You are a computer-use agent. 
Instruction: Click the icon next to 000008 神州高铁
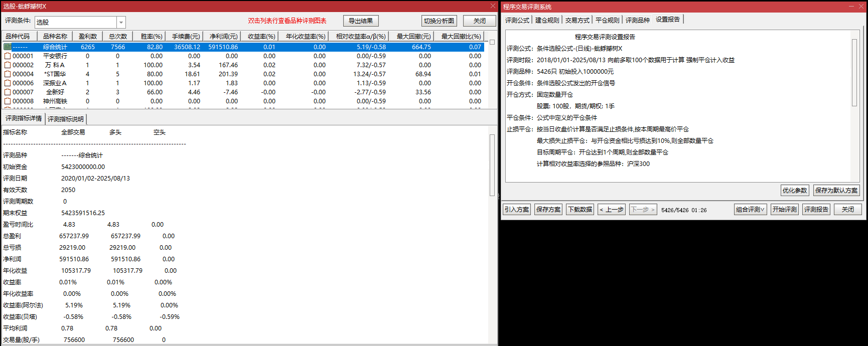[8, 101]
